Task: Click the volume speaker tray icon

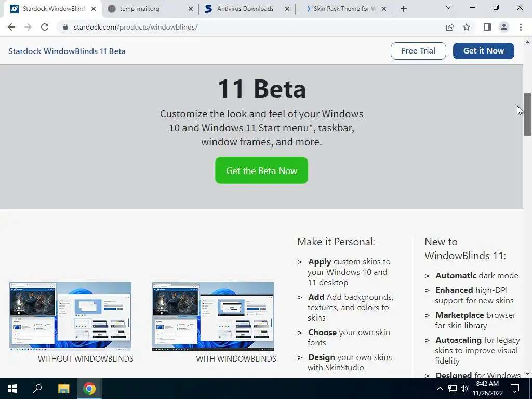Action: point(464,389)
